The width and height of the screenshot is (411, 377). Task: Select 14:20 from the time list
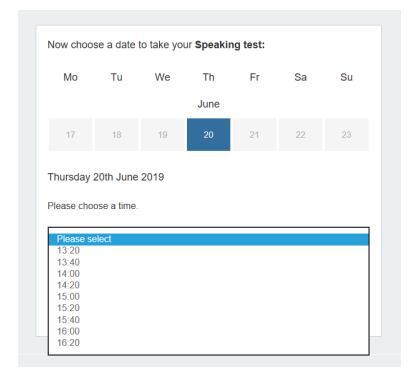coord(209,285)
